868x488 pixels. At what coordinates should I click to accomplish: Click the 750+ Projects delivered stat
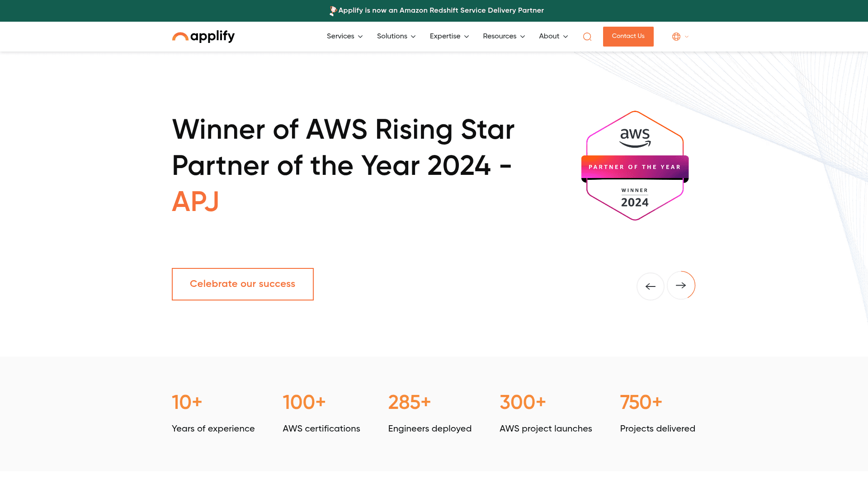[x=657, y=413]
